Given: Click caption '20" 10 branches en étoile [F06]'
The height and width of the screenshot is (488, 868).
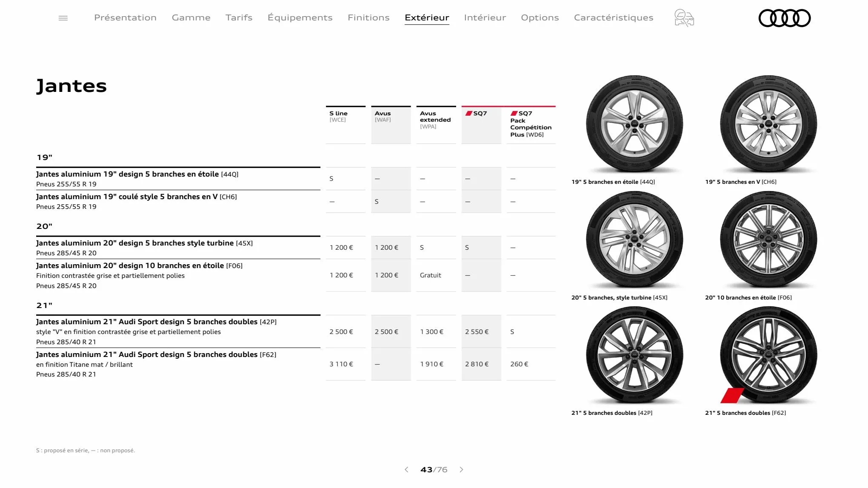Looking at the screenshot, I should coord(748,298).
